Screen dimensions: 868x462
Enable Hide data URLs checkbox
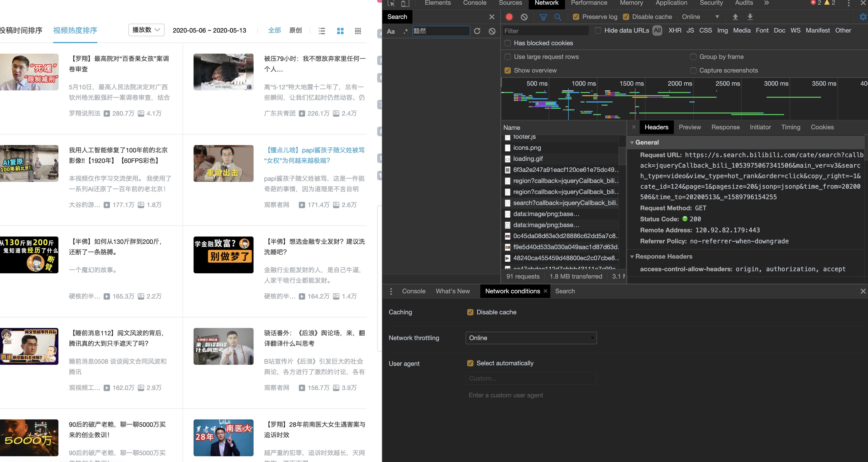point(598,30)
